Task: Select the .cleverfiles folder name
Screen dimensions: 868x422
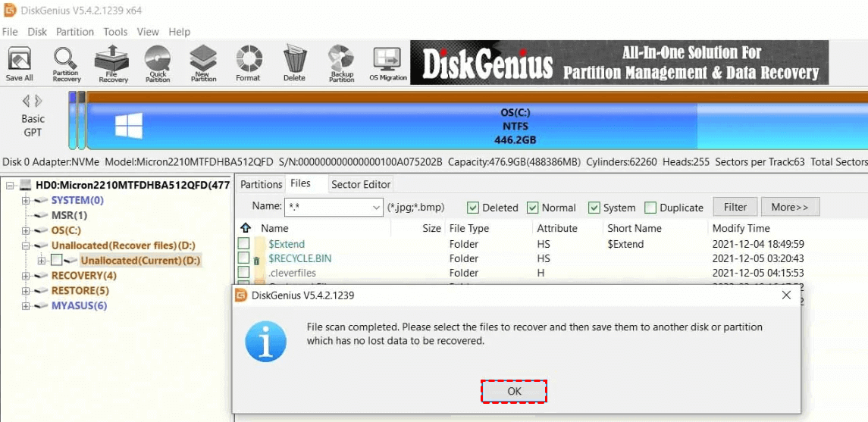Action: pyautogui.click(x=292, y=273)
